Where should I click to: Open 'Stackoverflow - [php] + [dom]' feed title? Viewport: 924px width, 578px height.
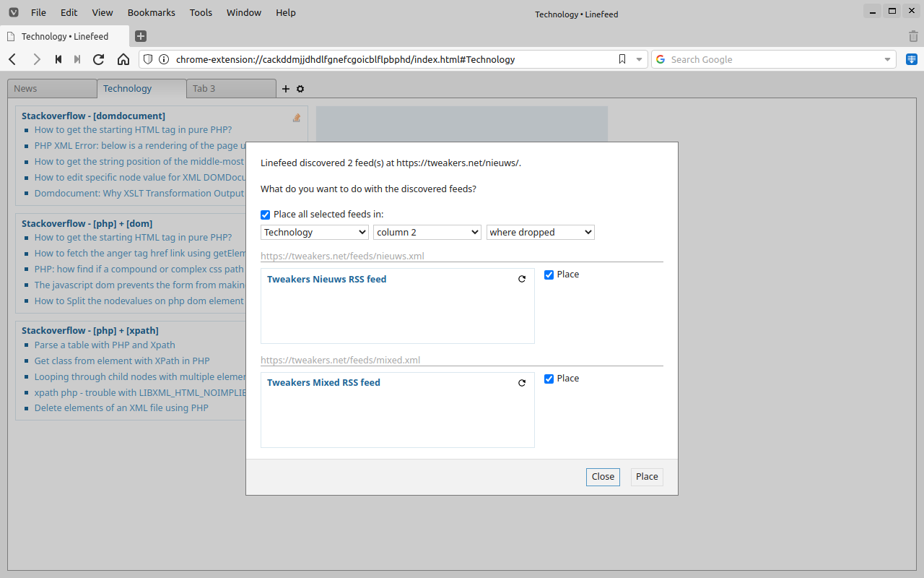[x=87, y=223]
